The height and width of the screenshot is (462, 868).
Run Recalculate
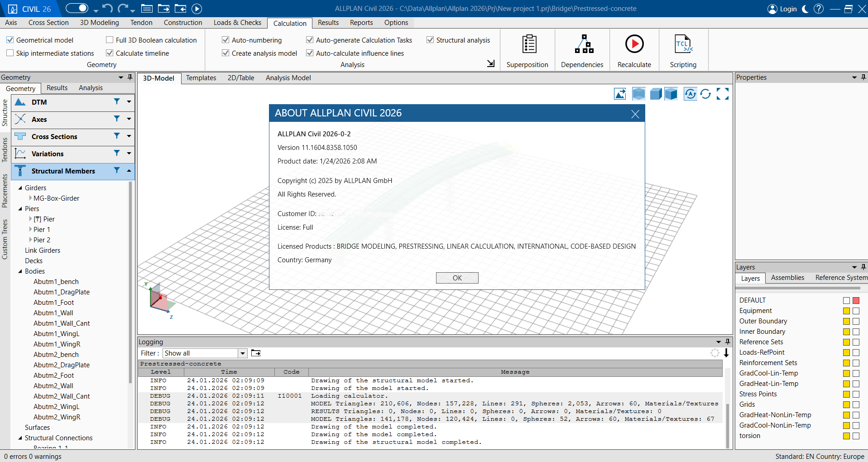tap(634, 51)
